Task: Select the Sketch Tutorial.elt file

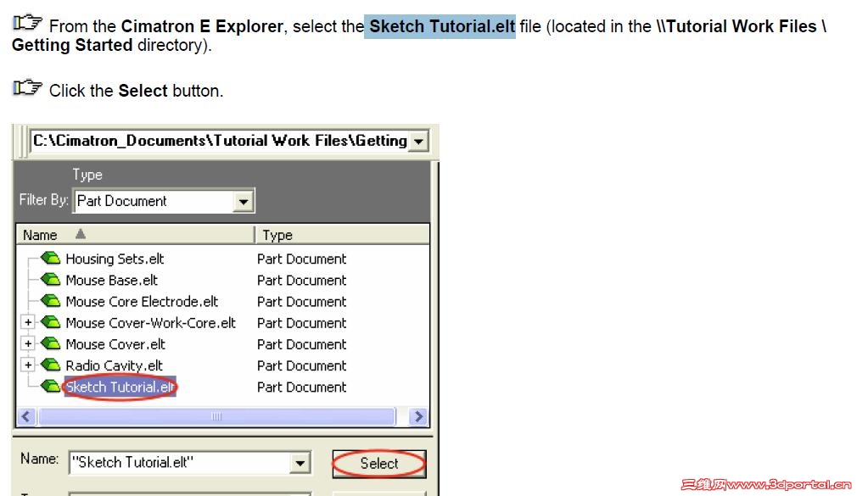Action: click(x=120, y=387)
